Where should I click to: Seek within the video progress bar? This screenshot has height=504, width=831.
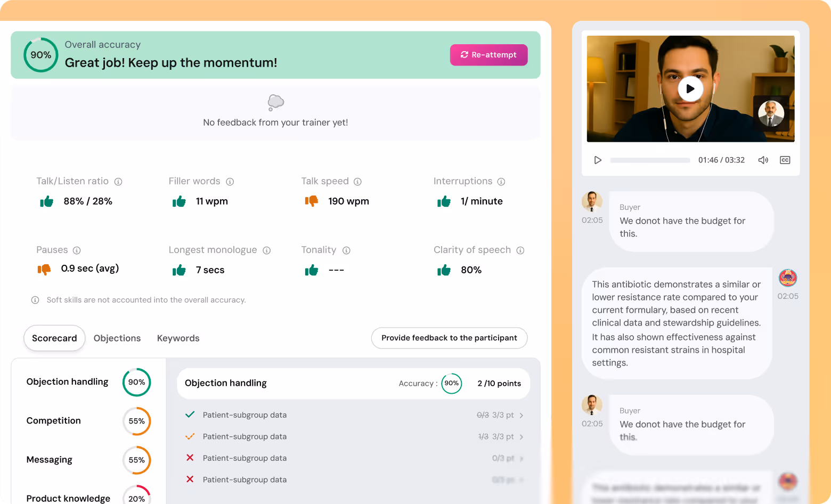point(650,160)
